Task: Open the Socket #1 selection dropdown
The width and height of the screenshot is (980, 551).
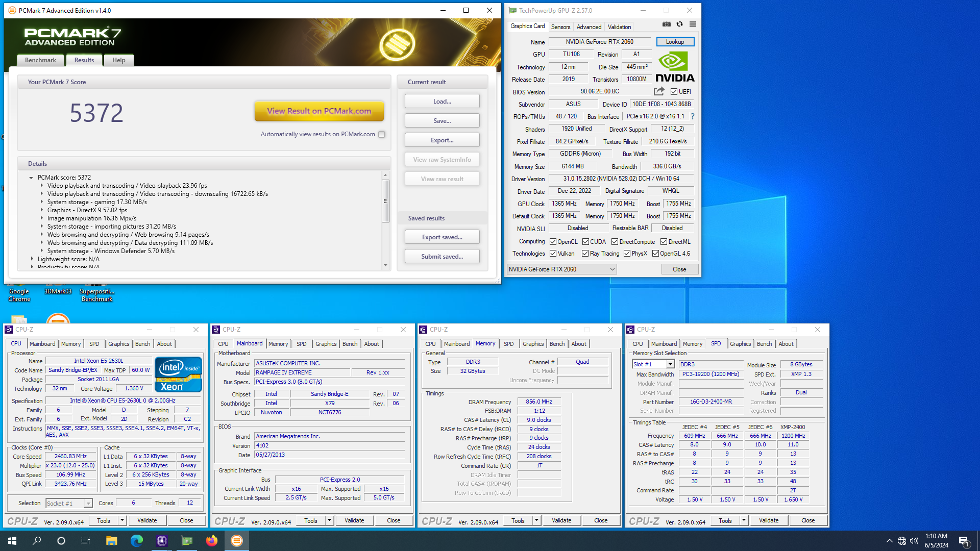Action: pyautogui.click(x=69, y=504)
